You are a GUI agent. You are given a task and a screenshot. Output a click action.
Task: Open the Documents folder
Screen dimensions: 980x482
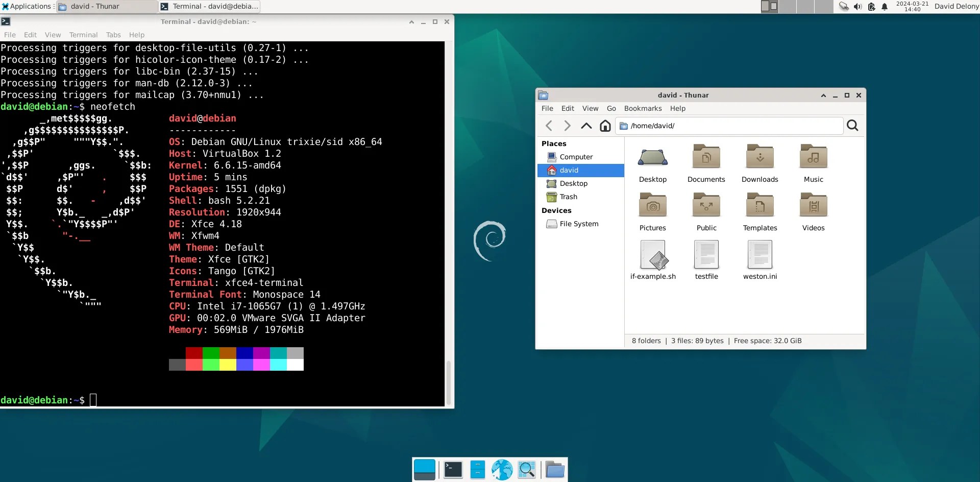pos(706,157)
